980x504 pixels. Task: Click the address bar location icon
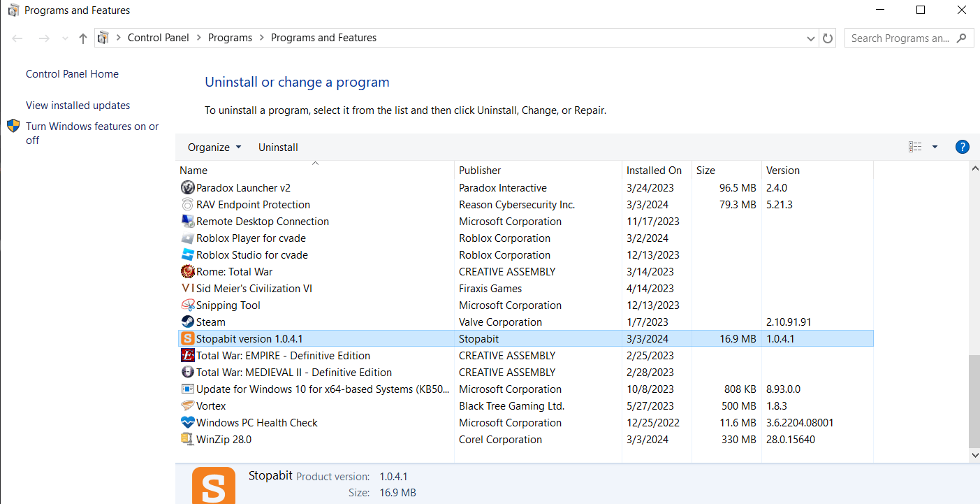click(103, 38)
